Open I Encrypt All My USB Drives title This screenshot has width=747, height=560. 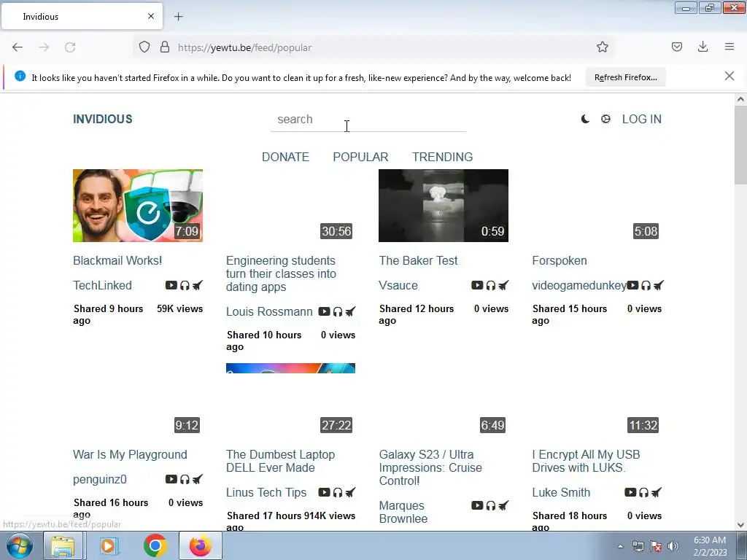(586, 461)
